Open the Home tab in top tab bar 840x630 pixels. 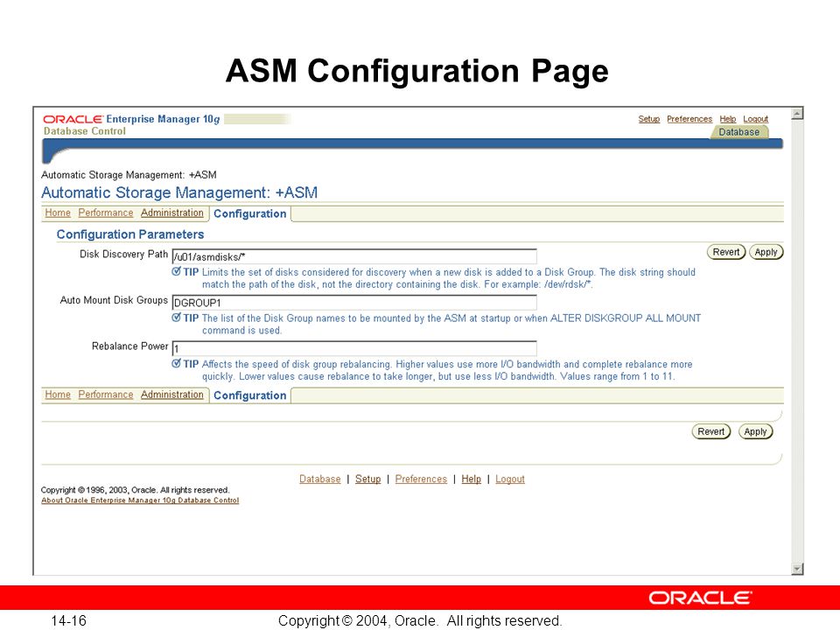tap(58, 213)
